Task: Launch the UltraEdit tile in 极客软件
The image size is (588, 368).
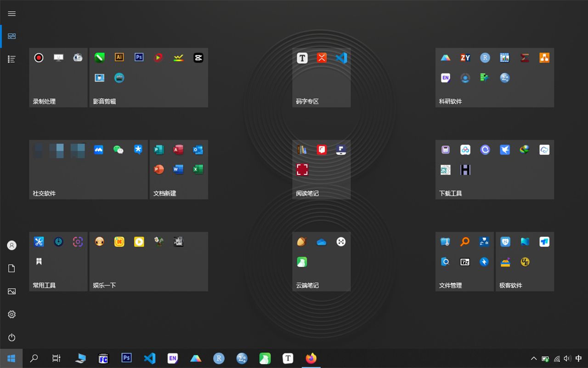Action: 525,262
